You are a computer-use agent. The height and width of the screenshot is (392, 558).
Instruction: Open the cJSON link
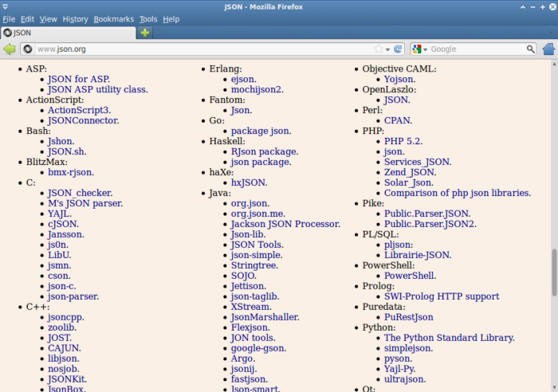pos(63,224)
